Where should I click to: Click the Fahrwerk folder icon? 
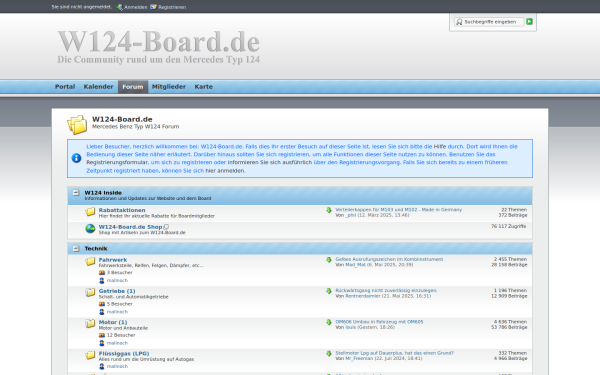pos(90,261)
